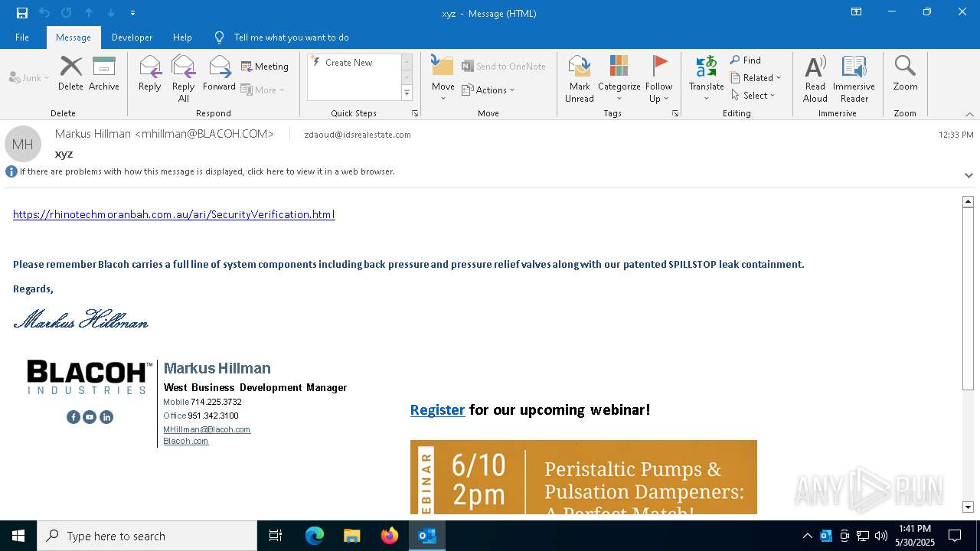Open the Related dropdown

coord(756,77)
